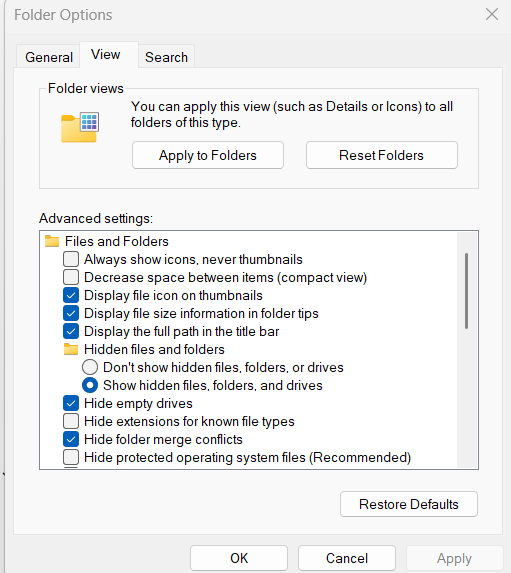Uncheck Hide folder merge conflicts
Viewport: 511px width, 573px height.
(x=71, y=439)
